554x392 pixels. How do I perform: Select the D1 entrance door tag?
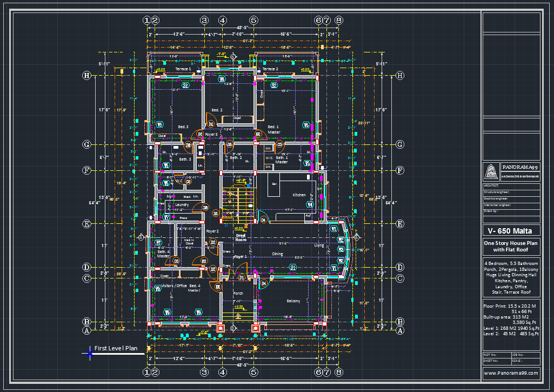point(242,278)
